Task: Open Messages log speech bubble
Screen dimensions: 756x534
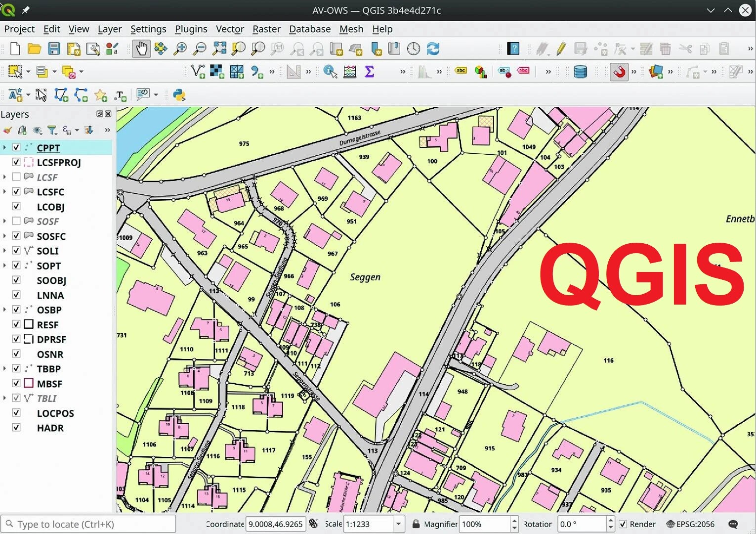Action: pyautogui.click(x=733, y=524)
